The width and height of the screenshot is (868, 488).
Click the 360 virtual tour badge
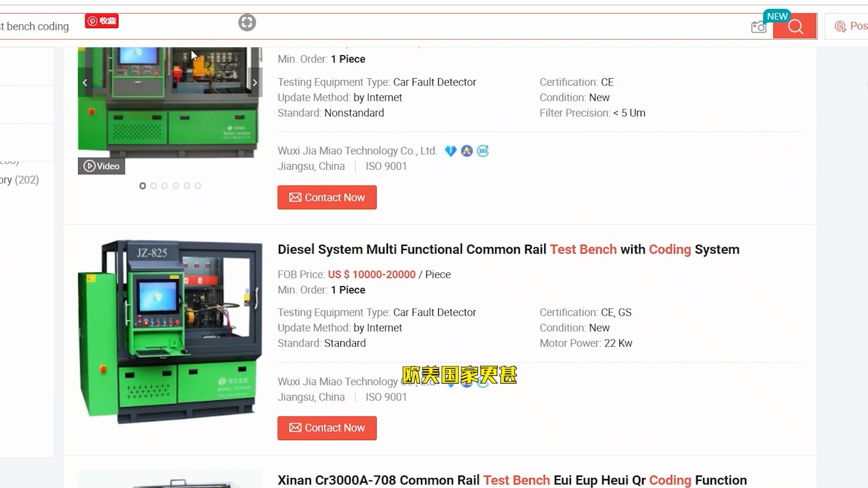pos(483,151)
